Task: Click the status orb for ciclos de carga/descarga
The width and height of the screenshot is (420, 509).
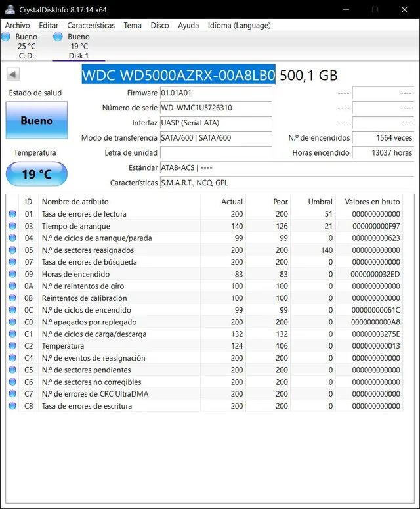Action: pos(12,334)
